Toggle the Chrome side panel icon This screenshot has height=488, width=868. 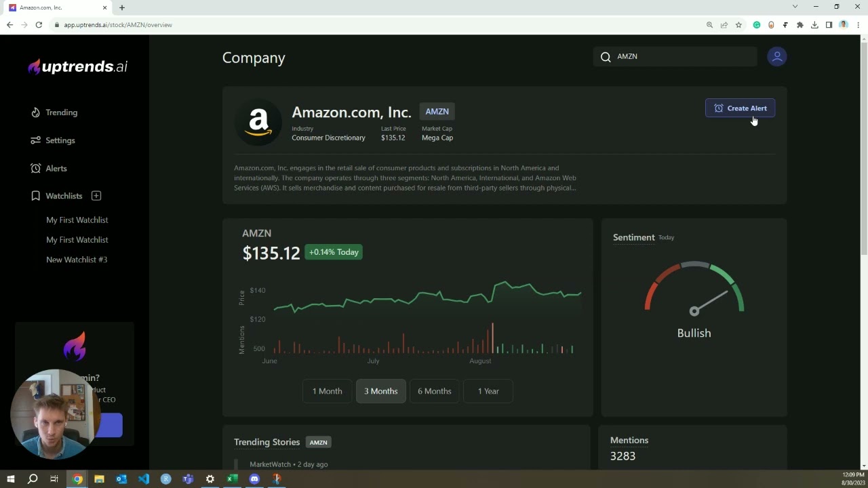point(829,25)
